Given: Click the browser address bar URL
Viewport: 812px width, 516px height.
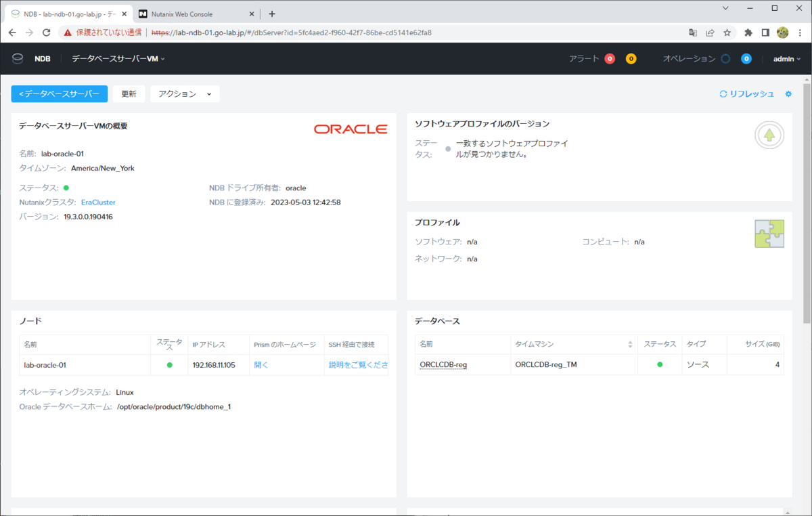Looking at the screenshot, I should click(x=291, y=32).
